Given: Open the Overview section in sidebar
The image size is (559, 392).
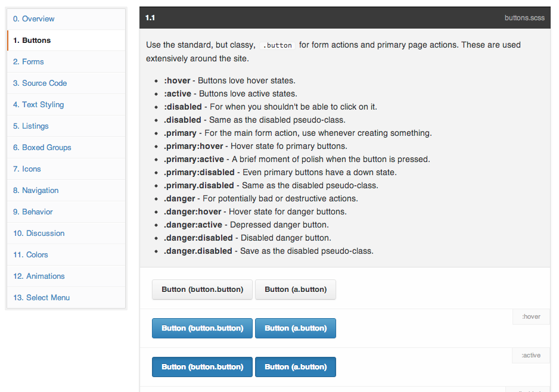Looking at the screenshot, I should [x=34, y=19].
